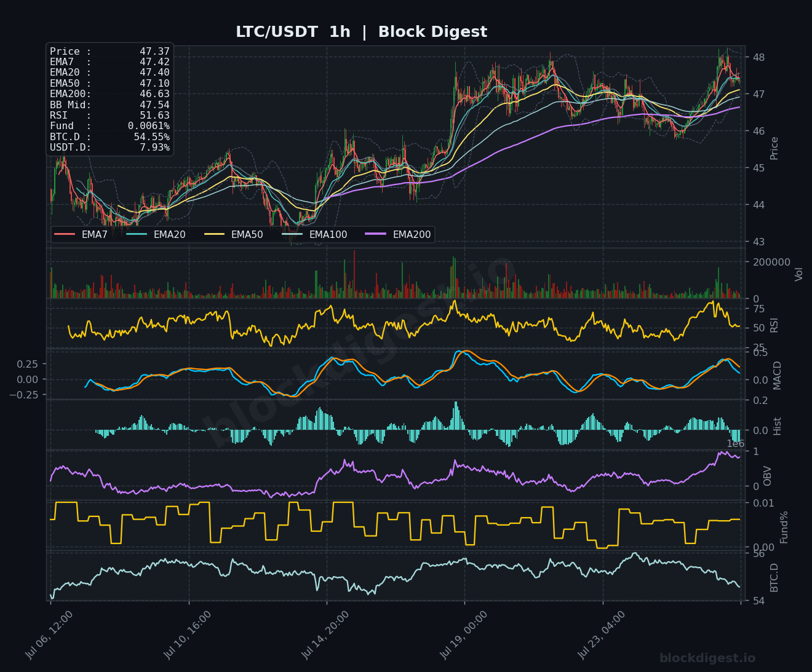
Task: Click the BTC.D 54.55% stat row
Action: tap(109, 136)
